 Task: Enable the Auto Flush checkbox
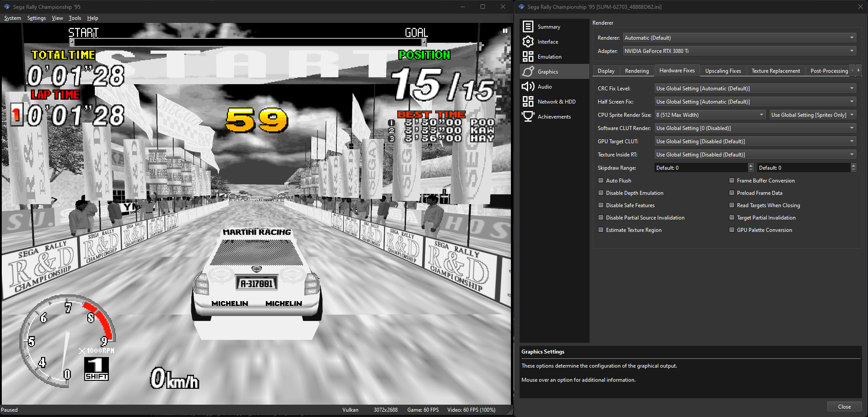click(x=601, y=180)
